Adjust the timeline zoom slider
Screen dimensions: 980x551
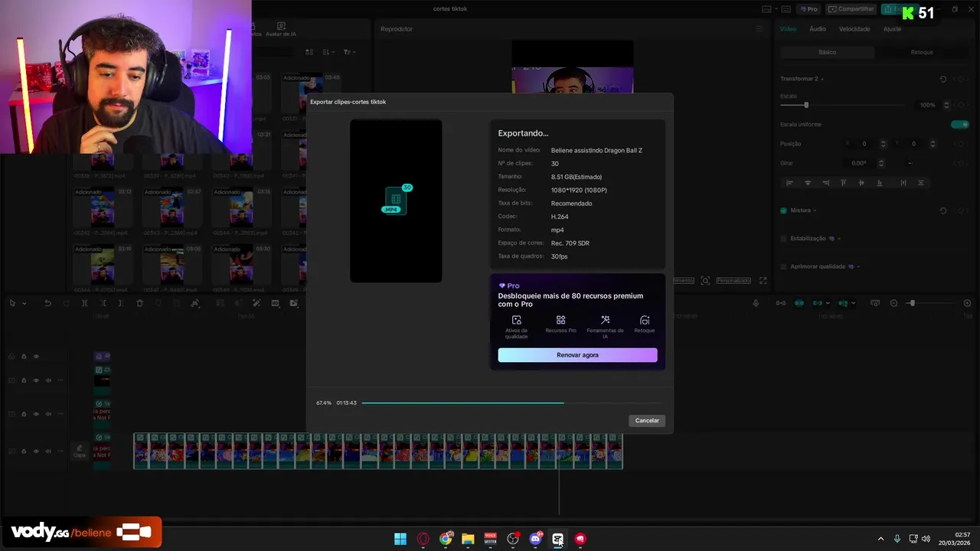[x=912, y=304]
